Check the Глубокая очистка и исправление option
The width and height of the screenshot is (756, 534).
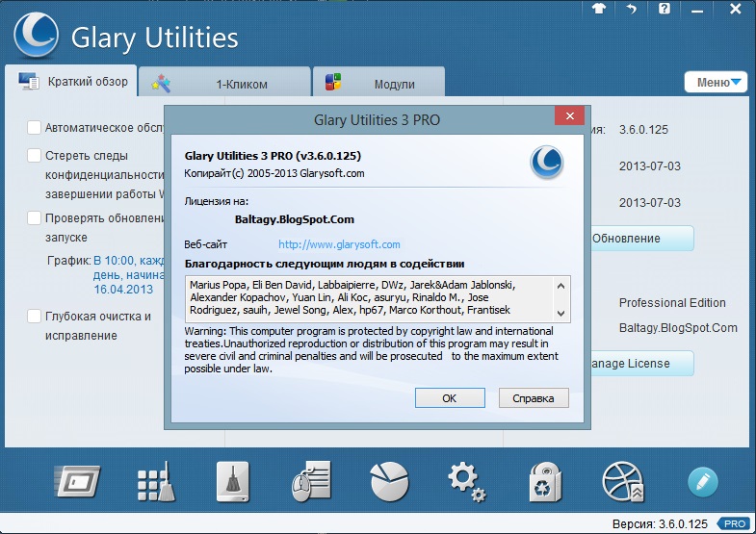(x=35, y=316)
